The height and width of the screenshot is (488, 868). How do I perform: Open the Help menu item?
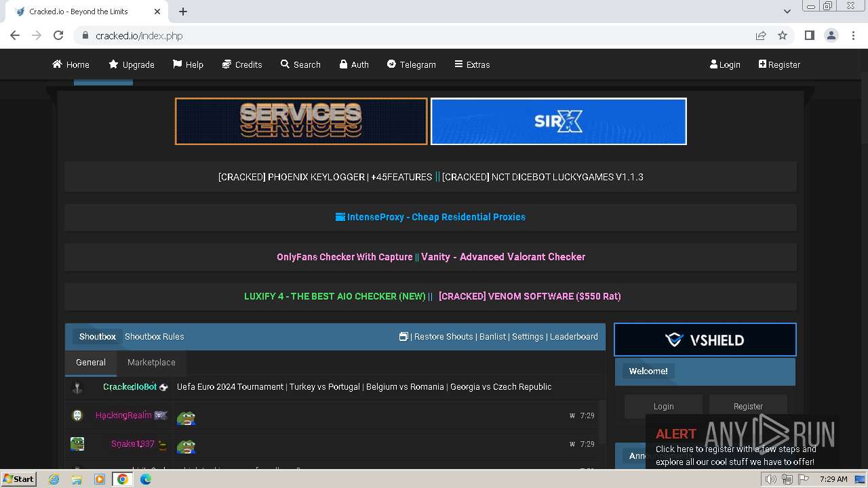[188, 64]
